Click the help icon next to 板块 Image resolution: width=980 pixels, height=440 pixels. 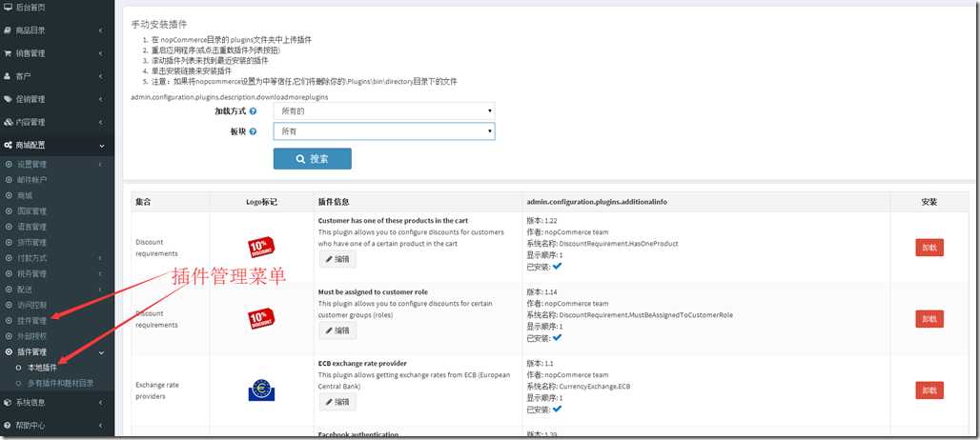253,131
